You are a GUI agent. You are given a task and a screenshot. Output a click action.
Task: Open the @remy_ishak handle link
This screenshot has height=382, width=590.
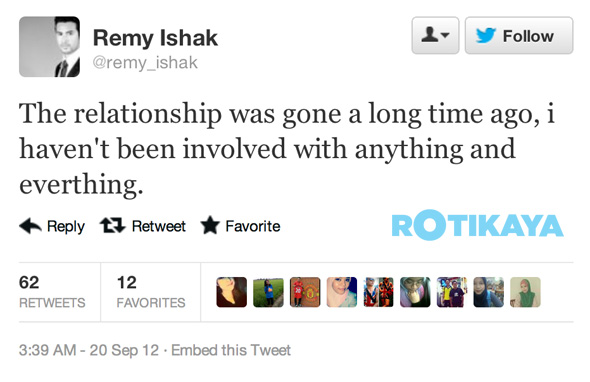145,62
